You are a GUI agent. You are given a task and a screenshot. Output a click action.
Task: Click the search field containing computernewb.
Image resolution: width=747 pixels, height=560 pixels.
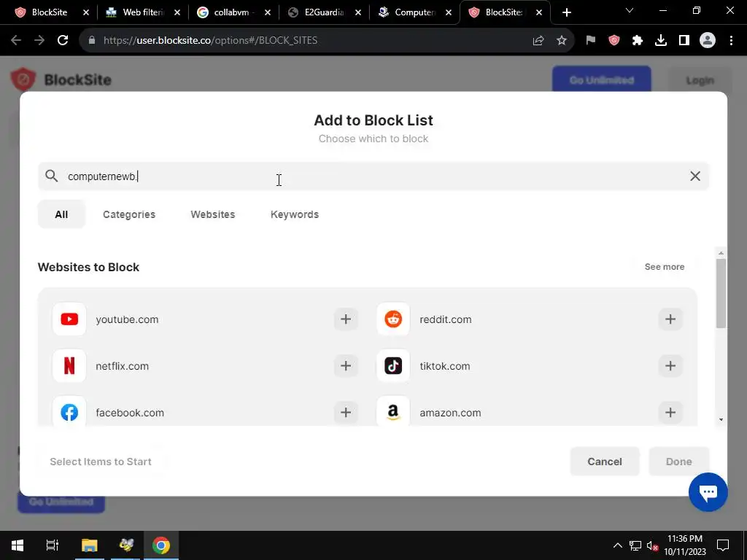pos(373,176)
